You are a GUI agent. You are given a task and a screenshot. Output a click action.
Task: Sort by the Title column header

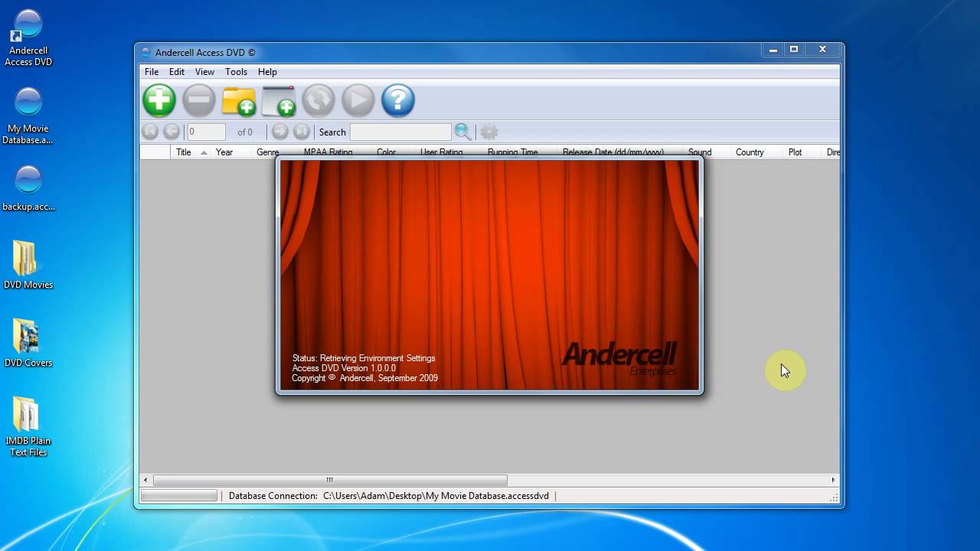pos(191,152)
